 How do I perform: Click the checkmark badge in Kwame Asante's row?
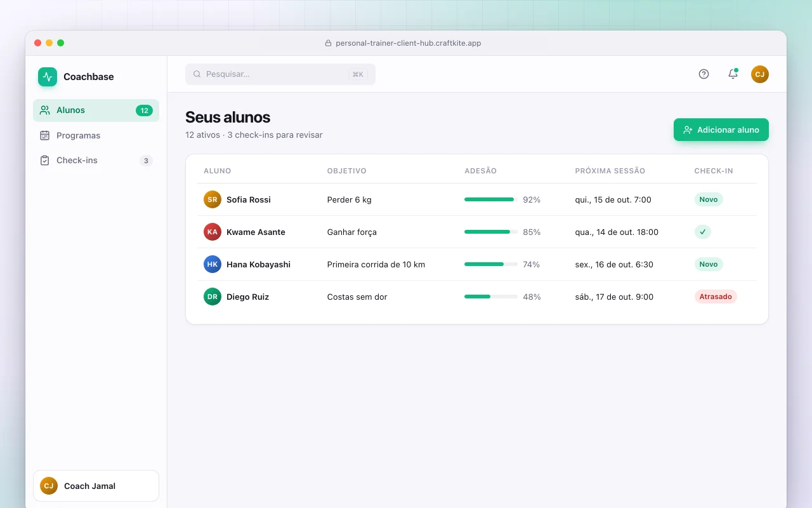coord(703,232)
